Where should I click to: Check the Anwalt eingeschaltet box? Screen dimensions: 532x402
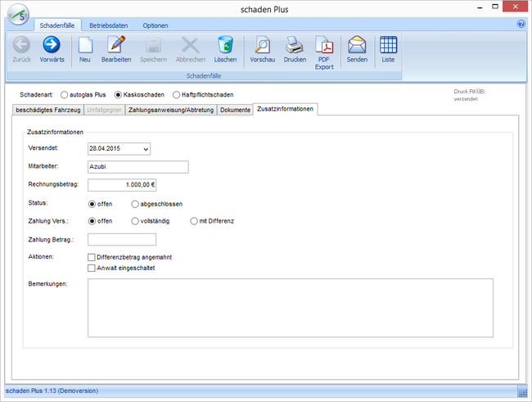pyautogui.click(x=92, y=268)
